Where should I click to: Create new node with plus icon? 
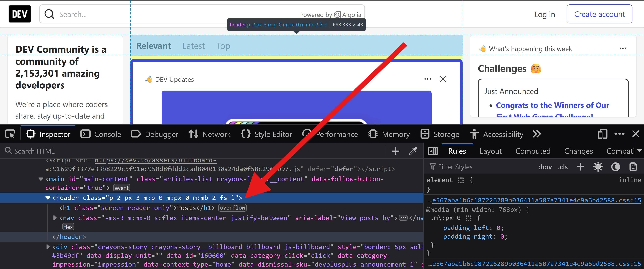[395, 151]
